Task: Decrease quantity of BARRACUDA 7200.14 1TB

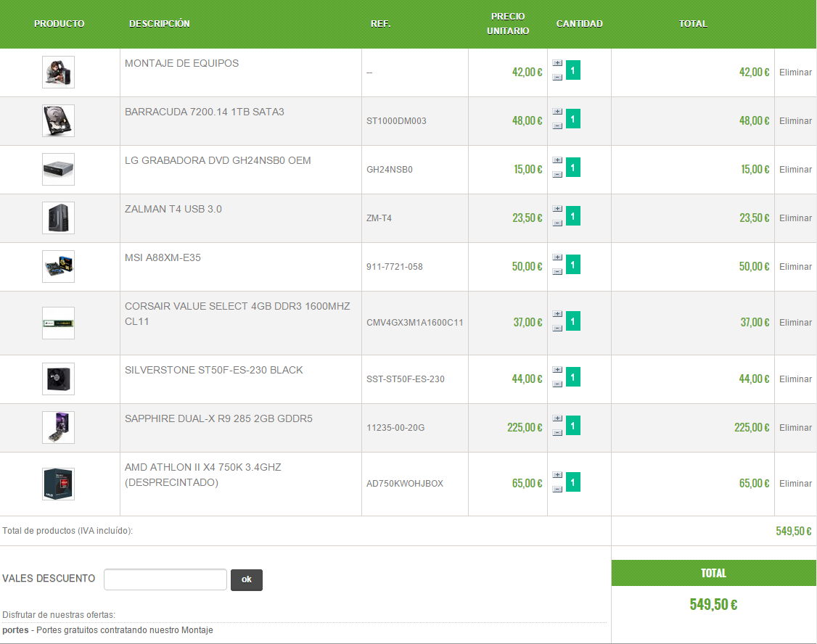Action: click(x=557, y=126)
